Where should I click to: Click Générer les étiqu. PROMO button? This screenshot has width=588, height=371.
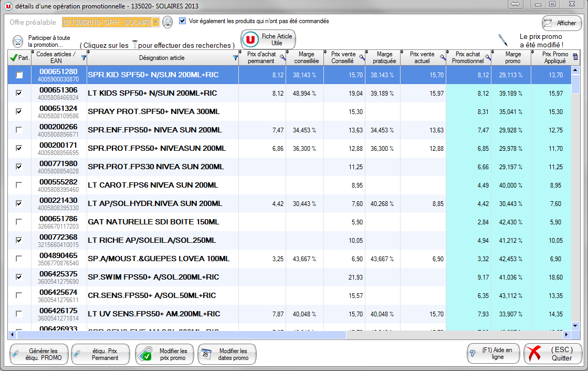(x=39, y=354)
